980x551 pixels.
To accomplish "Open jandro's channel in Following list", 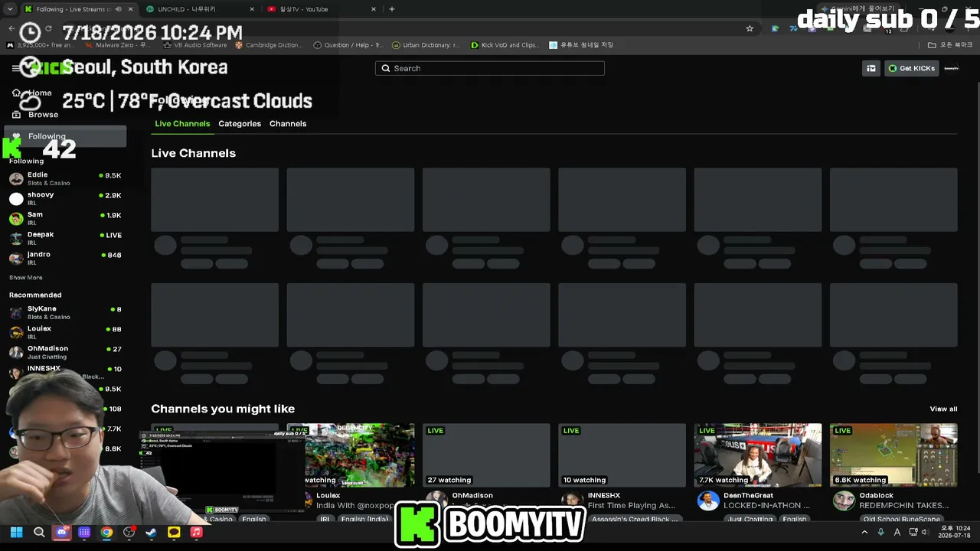I will point(65,259).
